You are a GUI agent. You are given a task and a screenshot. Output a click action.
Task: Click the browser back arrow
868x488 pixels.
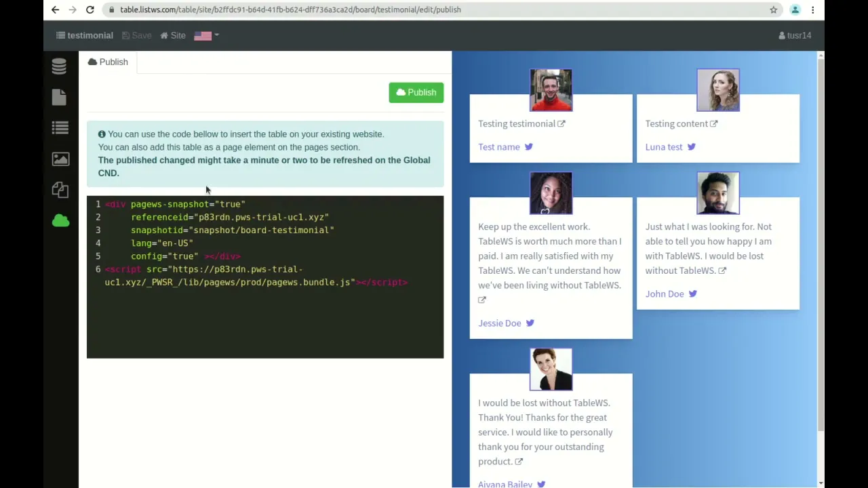(x=55, y=9)
